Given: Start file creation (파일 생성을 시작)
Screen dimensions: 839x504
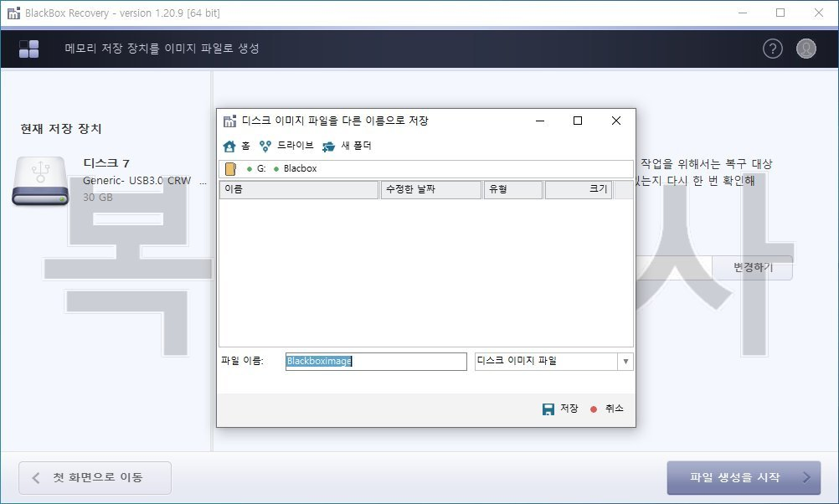Looking at the screenshot, I should click(x=744, y=478).
